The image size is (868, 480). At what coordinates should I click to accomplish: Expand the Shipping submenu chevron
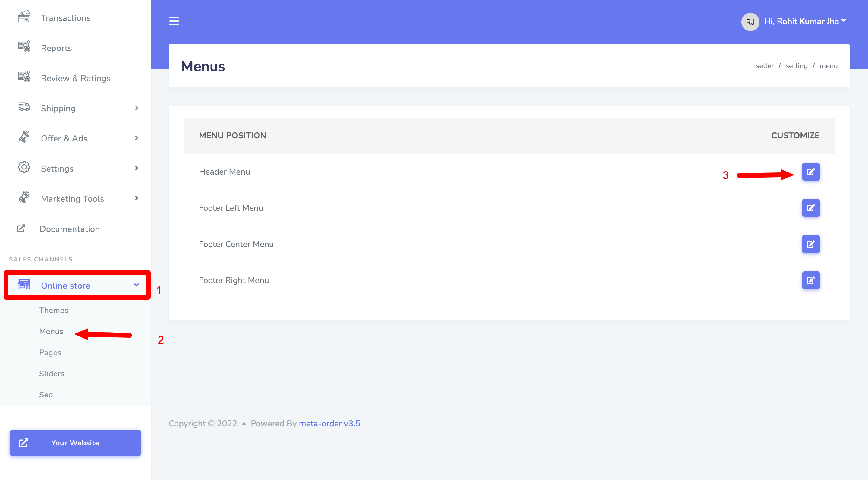[x=137, y=108]
